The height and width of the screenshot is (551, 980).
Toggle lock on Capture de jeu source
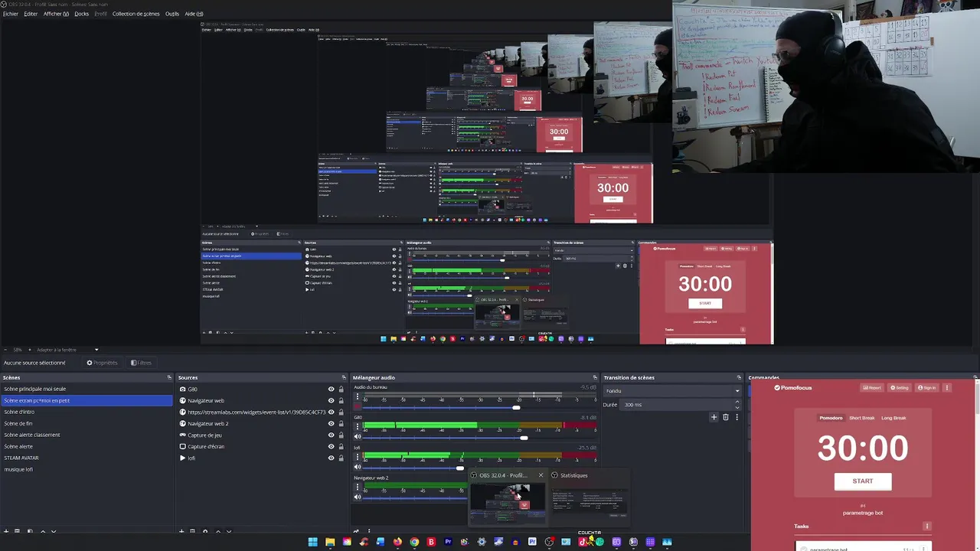click(341, 435)
